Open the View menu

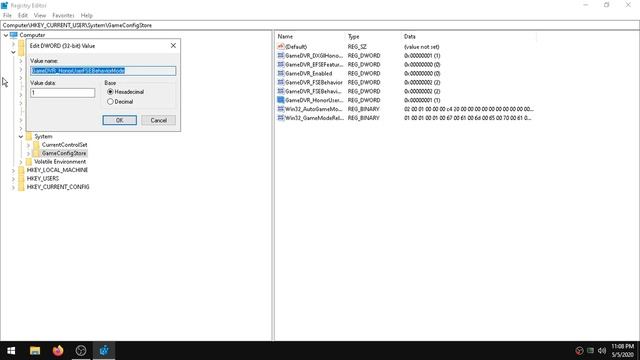tap(40, 15)
